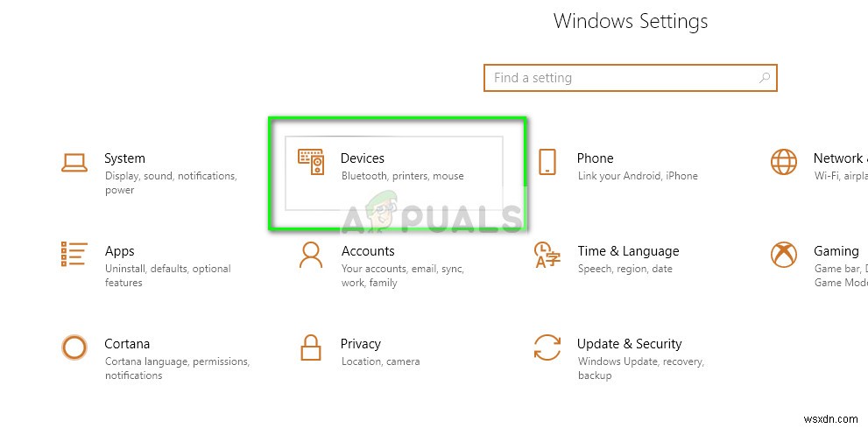Image resolution: width=868 pixels, height=428 pixels.
Task: Select the Phone icon
Action: [547, 162]
